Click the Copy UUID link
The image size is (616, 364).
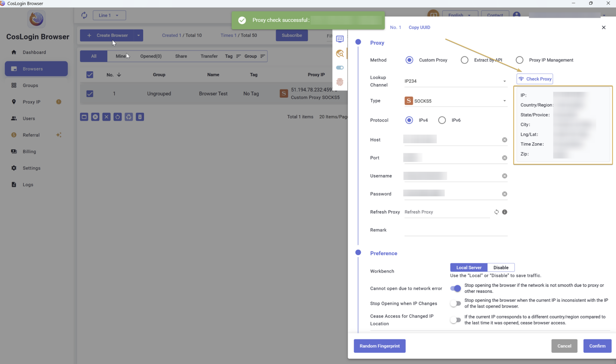419,27
